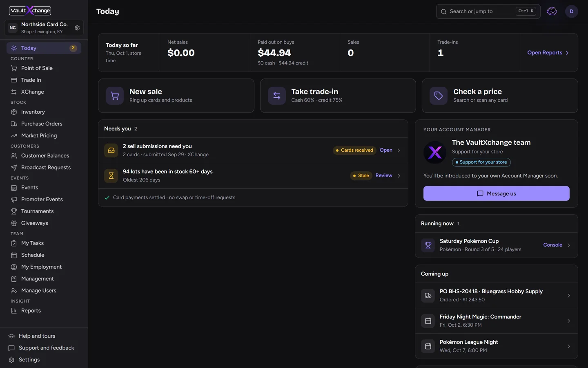Screen dimensions: 588x368
Task: Open the Schedule sidebar item
Action: (44, 255)
